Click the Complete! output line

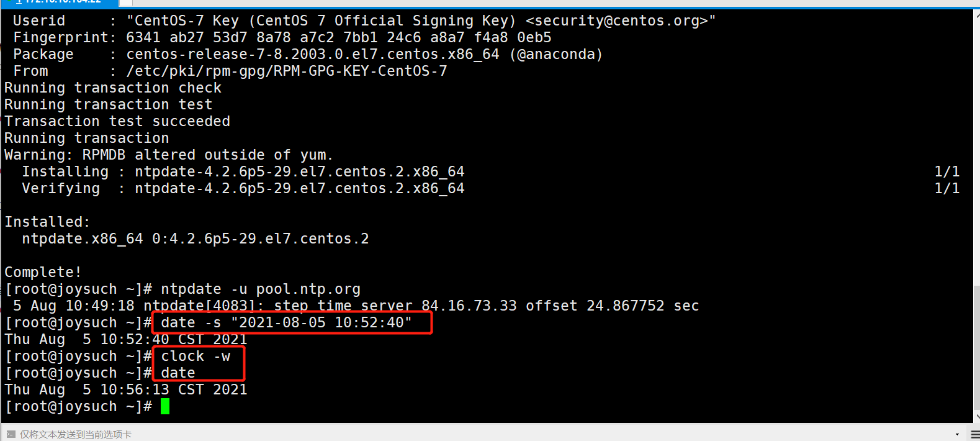click(43, 272)
